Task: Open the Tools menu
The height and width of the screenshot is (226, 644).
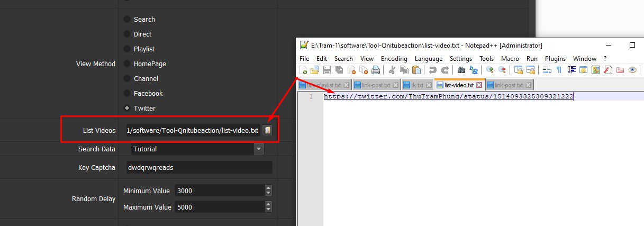Action: [486, 59]
